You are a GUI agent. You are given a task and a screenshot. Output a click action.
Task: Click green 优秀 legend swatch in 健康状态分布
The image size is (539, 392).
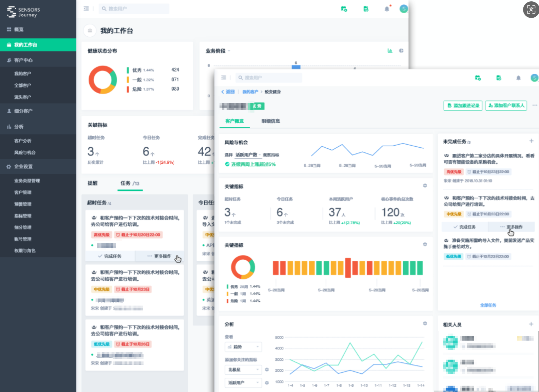pos(128,70)
